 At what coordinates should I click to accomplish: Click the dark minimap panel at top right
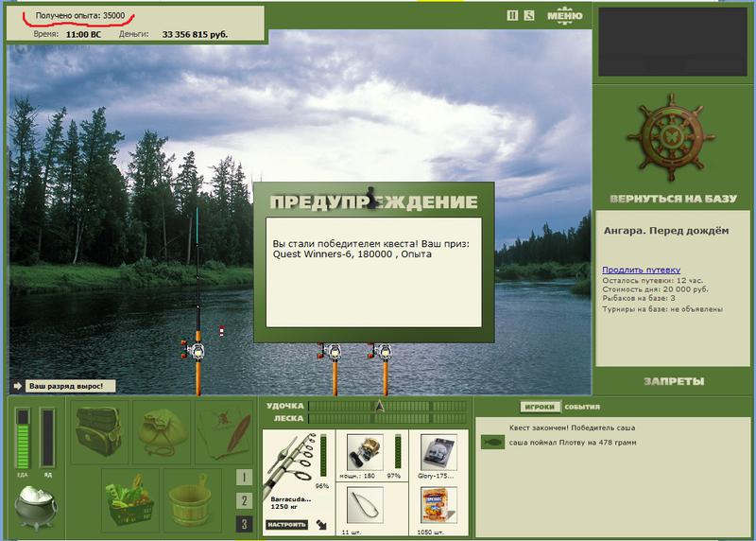click(x=673, y=42)
